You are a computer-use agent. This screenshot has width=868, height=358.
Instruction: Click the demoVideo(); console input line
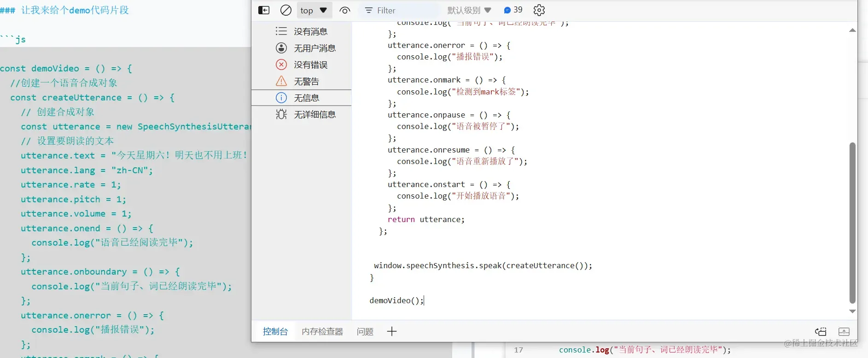pyautogui.click(x=396, y=300)
